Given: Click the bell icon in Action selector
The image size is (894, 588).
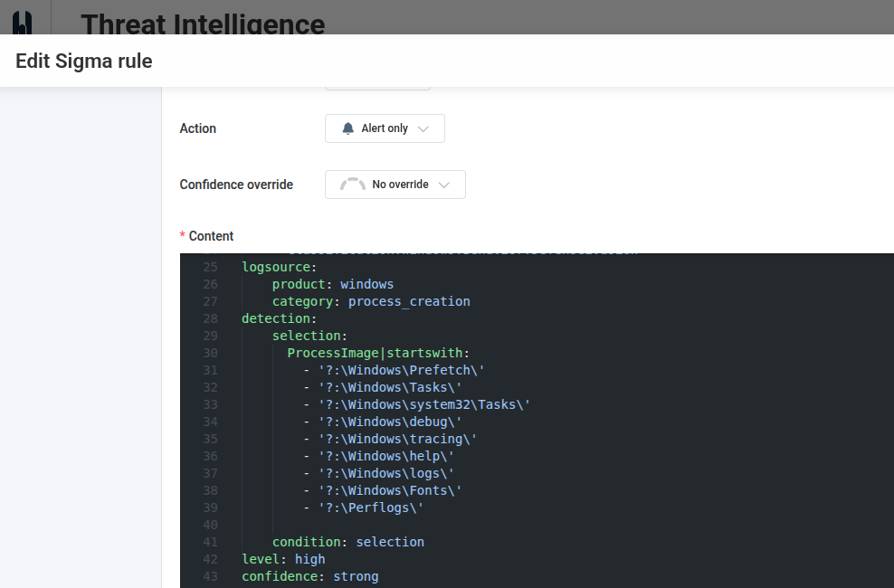Looking at the screenshot, I should click(x=347, y=128).
